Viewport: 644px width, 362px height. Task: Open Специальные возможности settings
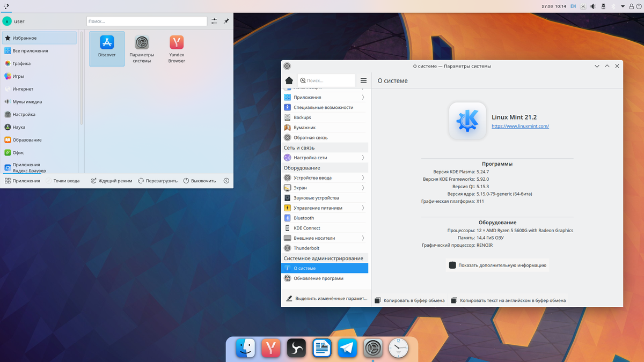pos(325,107)
